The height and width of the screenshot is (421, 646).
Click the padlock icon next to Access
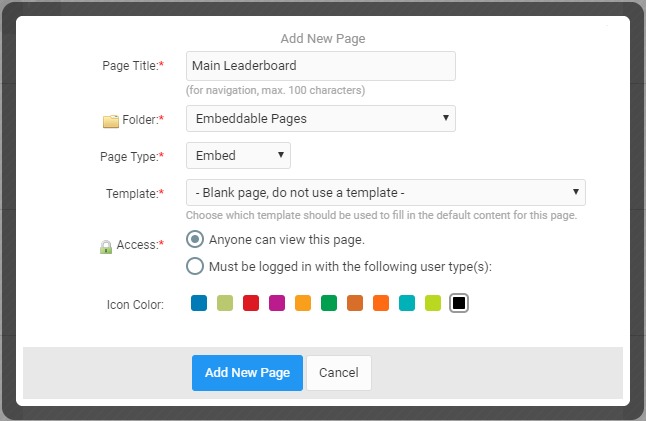106,247
